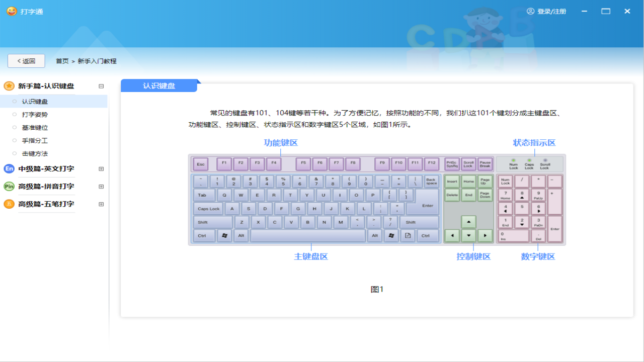Click the 五 badge icon for 高级篇-五笔打字

(9, 204)
